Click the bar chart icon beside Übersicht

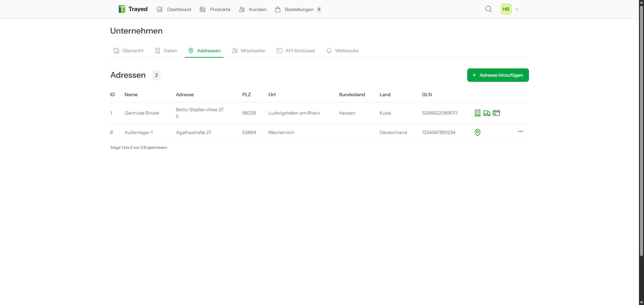116,51
